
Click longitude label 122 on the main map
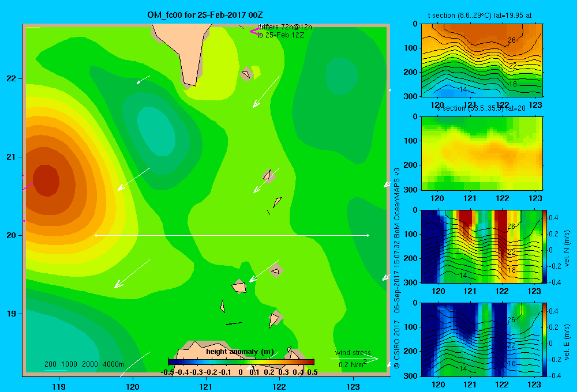(x=279, y=386)
